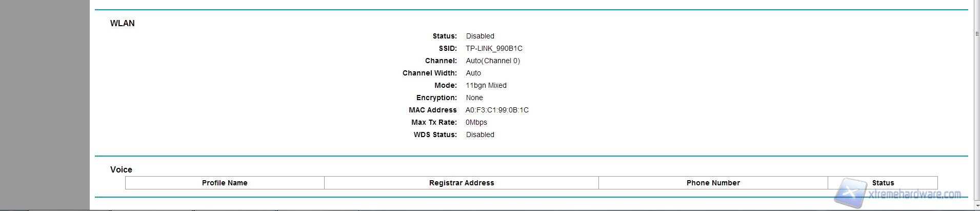Viewport: 980px width, 211px height.
Task: Click the Voice section heading
Action: pyautogui.click(x=121, y=170)
